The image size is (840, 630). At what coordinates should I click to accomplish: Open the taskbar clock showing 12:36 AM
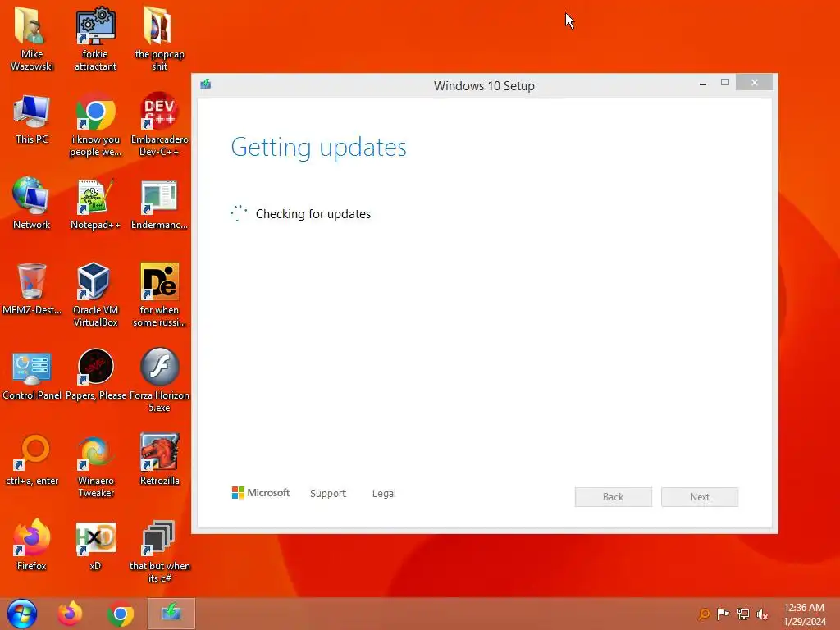pyautogui.click(x=804, y=614)
